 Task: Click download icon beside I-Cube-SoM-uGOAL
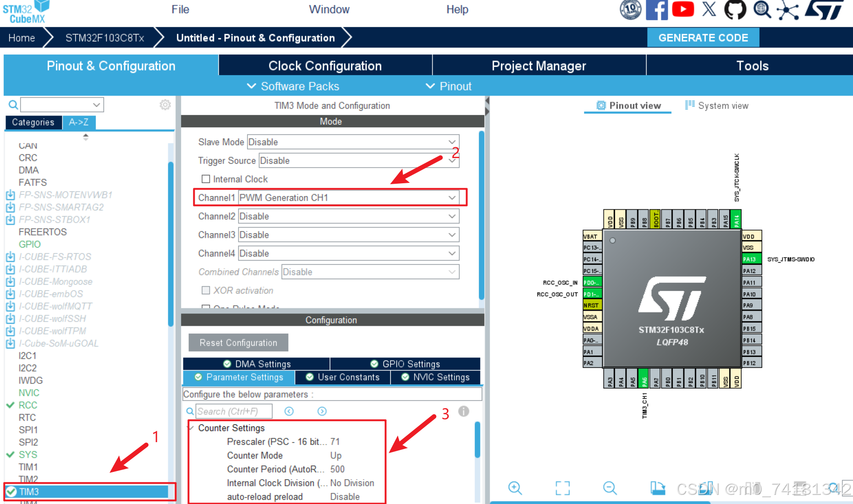click(x=11, y=344)
